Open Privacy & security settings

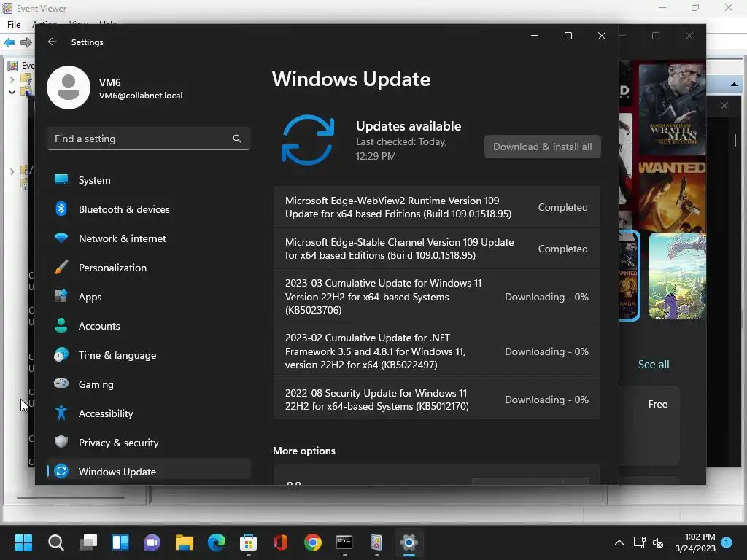pyautogui.click(x=149, y=443)
